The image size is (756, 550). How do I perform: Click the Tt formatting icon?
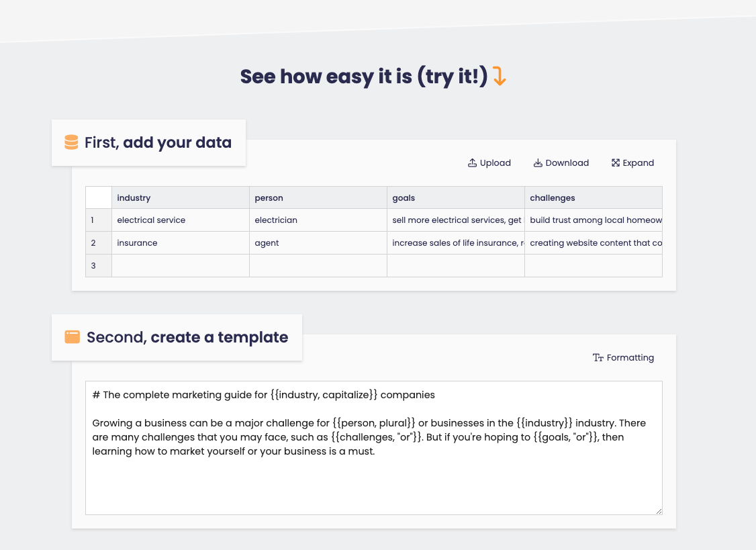[x=598, y=357]
